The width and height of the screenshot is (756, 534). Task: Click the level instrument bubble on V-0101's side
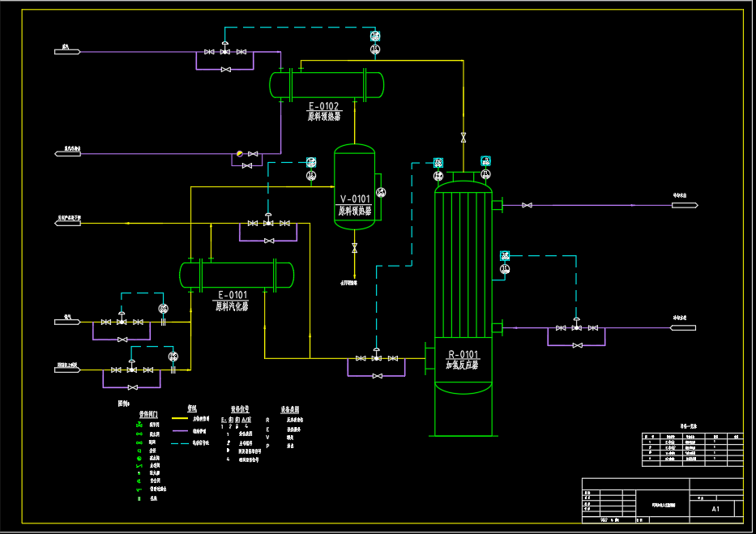click(x=381, y=193)
